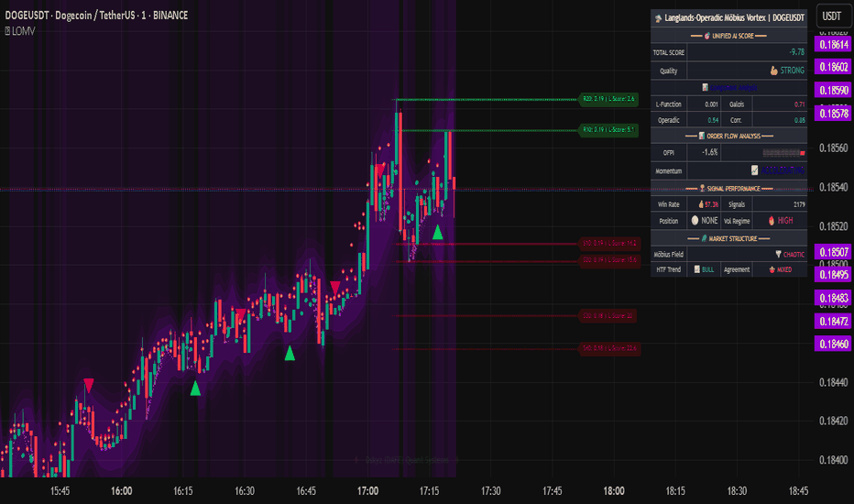This screenshot has width=854, height=504.
Task: Click the purple 0.18614 price label
Action: pos(833,44)
